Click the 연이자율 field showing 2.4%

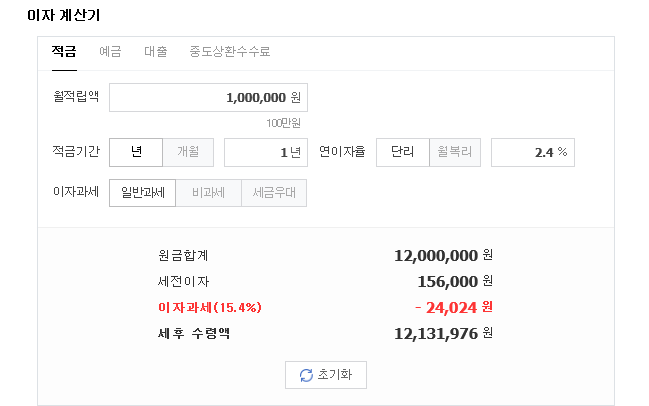click(x=532, y=152)
